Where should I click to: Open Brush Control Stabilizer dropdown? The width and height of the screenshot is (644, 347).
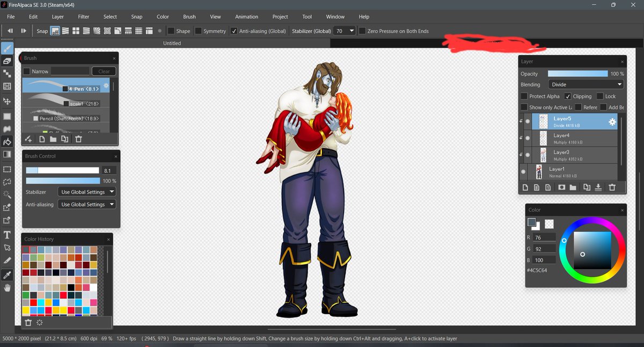(x=86, y=192)
